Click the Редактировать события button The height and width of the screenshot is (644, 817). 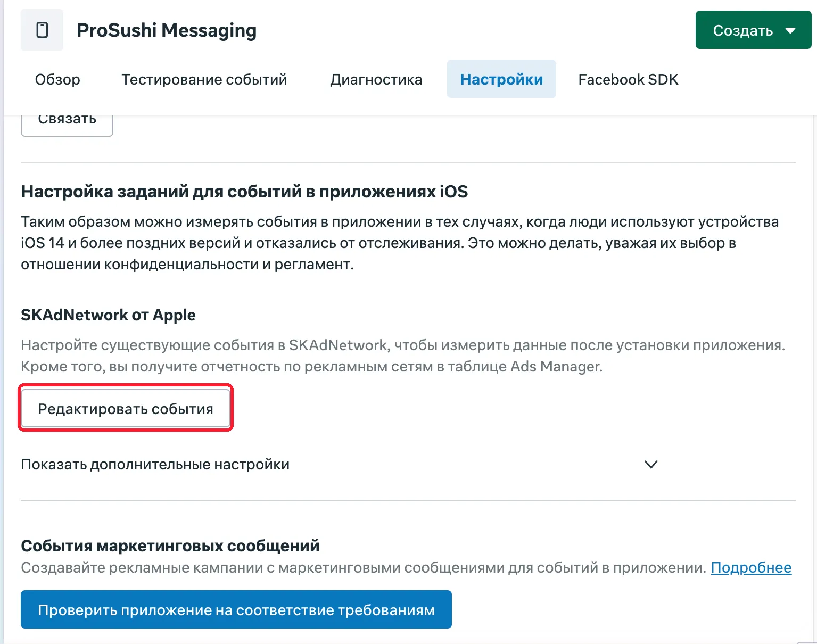[x=126, y=409]
